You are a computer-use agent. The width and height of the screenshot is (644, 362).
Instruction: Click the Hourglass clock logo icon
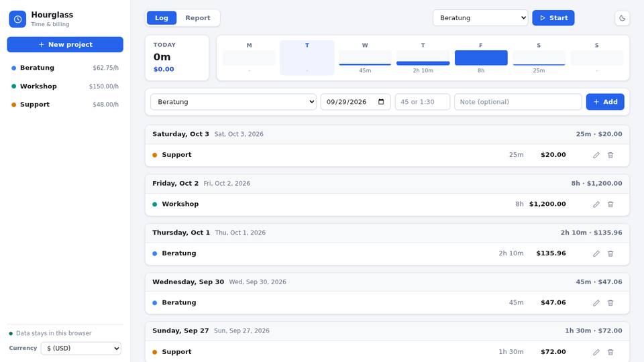coord(17,19)
